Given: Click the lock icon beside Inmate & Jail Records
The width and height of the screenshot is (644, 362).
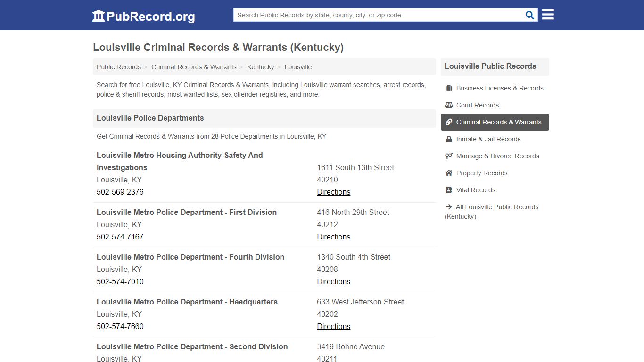Looking at the screenshot, I should (x=449, y=139).
